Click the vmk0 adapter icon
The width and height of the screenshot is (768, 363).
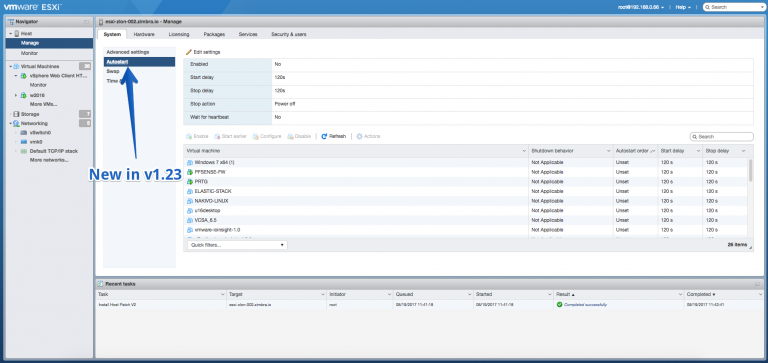[24, 142]
